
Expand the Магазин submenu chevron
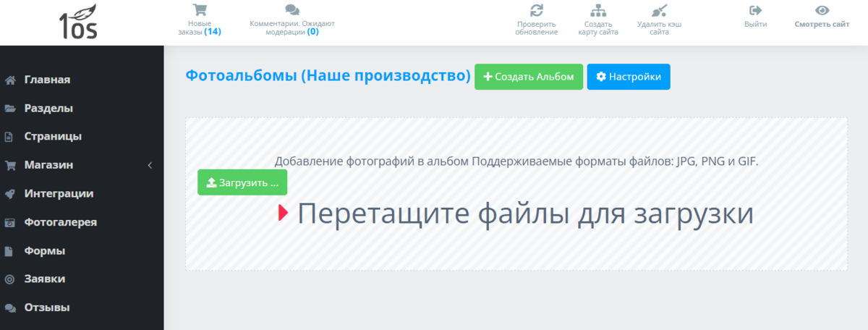click(150, 165)
